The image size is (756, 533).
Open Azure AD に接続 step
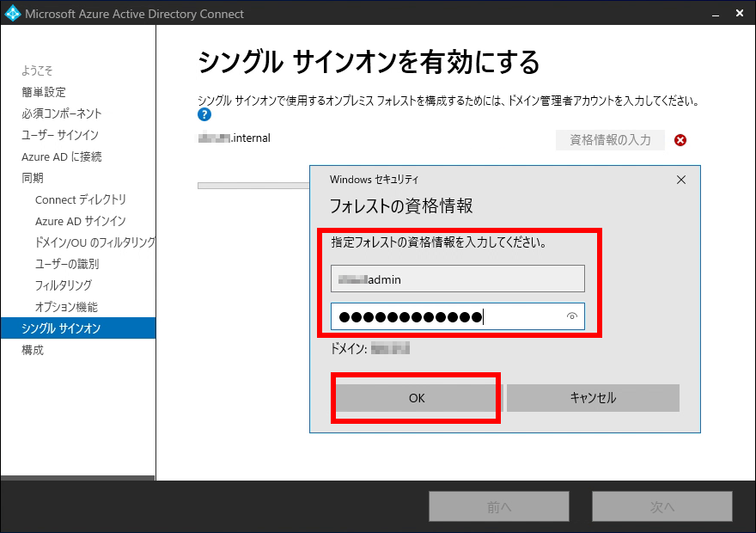(x=62, y=156)
